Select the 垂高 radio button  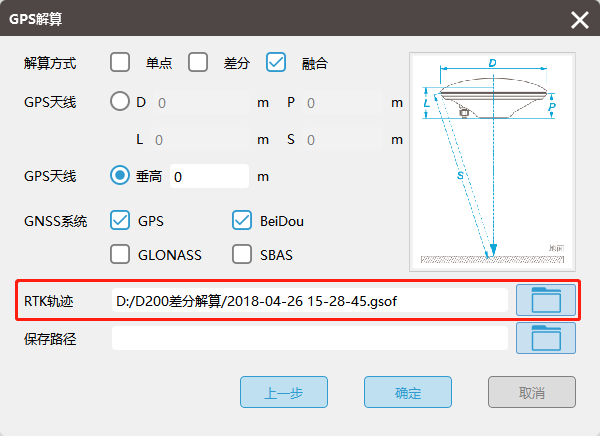[120, 176]
